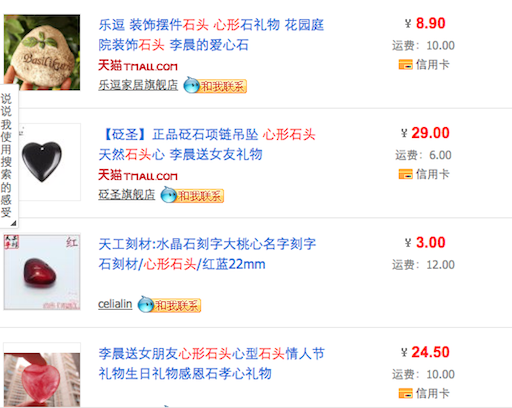The width and height of the screenshot is (512, 408).
Task: Click the 和我联系 chat icon for 砭圣旗舰店
Action: tap(192, 195)
